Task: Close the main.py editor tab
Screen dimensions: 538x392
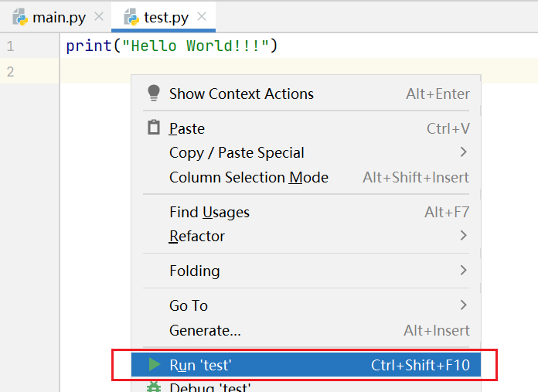Action: pyautogui.click(x=98, y=16)
